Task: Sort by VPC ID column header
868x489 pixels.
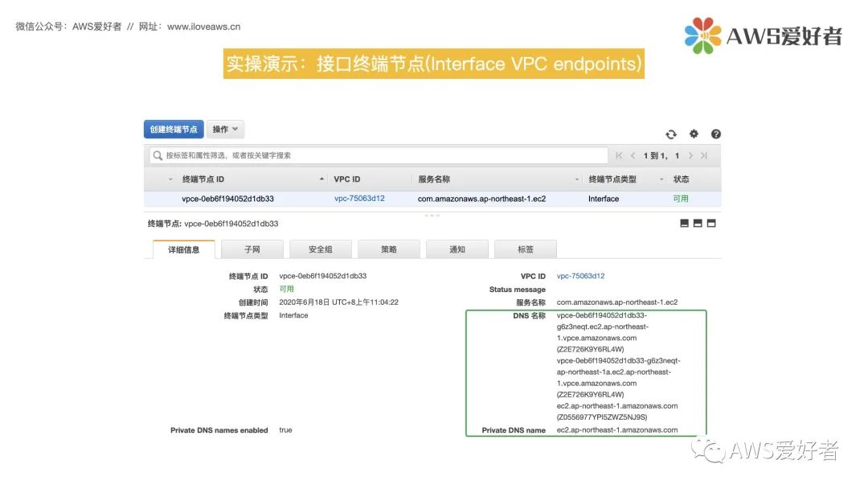Action: (347, 179)
